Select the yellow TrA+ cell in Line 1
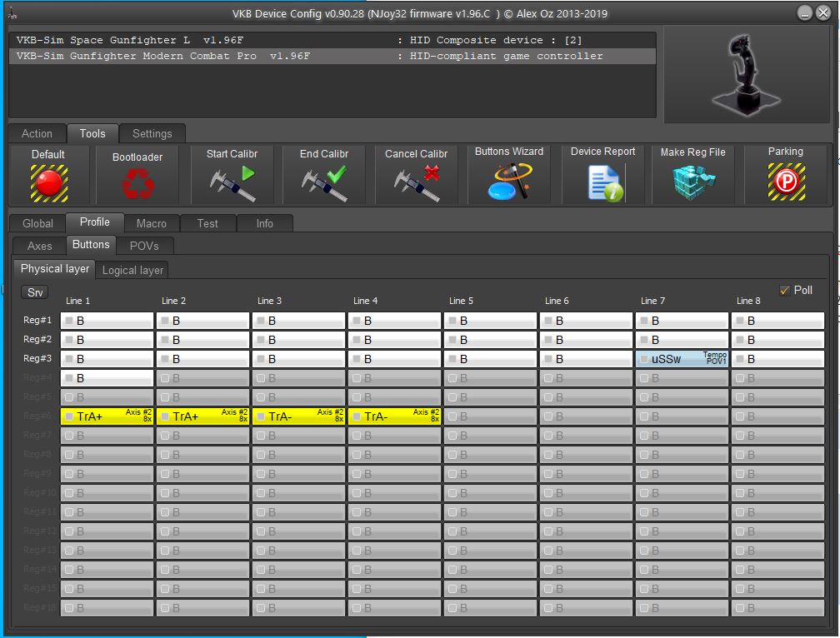The width and height of the screenshot is (840, 638). point(107,416)
